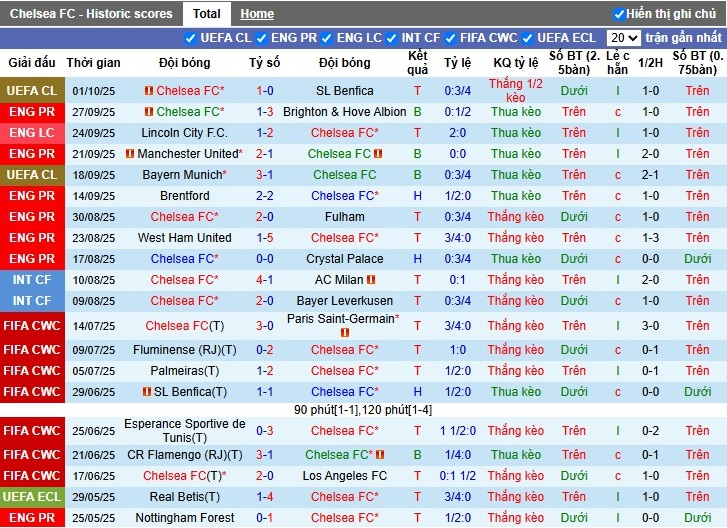Click red card icon before SL Benfica(T)
This screenshot has height=528, width=727.
coord(147,392)
